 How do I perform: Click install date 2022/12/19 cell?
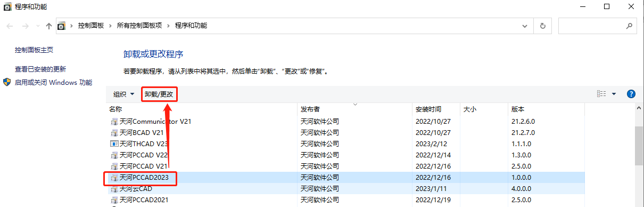click(433, 200)
